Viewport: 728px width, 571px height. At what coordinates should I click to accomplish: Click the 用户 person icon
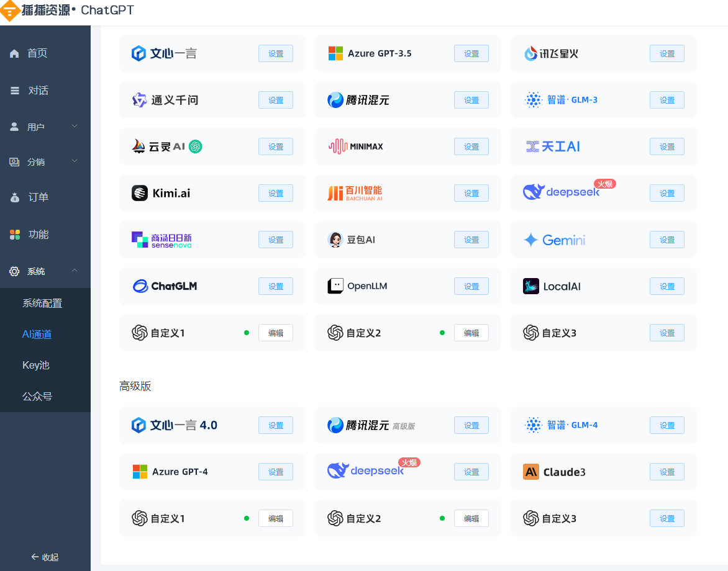pos(14,127)
